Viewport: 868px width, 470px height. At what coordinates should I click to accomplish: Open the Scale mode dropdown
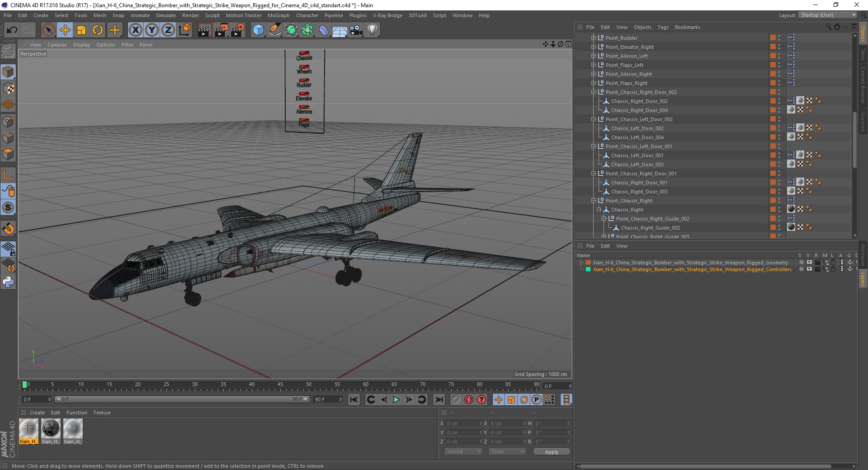507,451
